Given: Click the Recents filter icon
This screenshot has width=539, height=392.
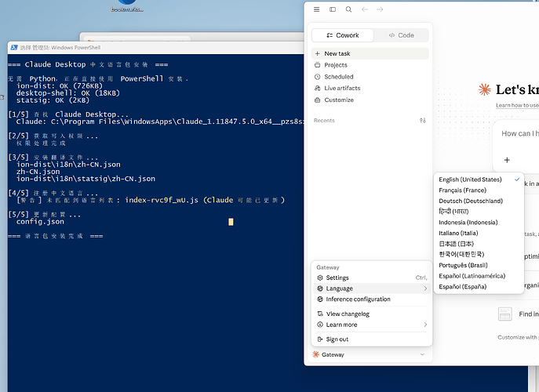Looking at the screenshot, I should [422, 120].
